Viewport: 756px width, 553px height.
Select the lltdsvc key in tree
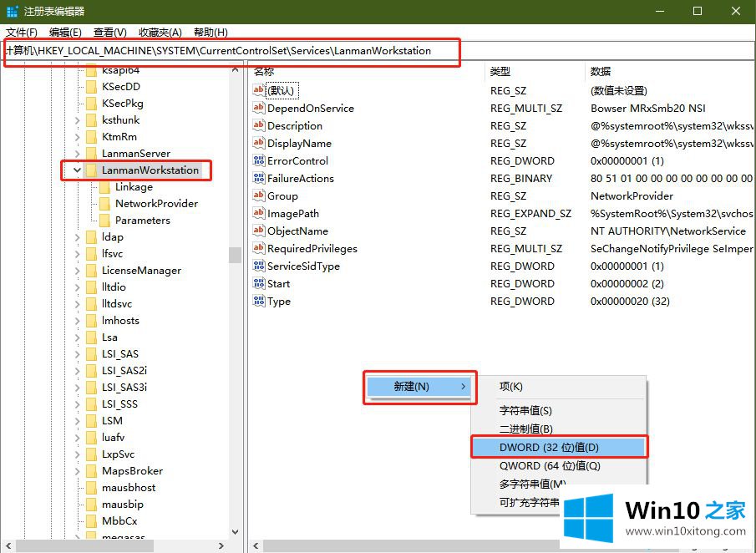click(x=117, y=304)
